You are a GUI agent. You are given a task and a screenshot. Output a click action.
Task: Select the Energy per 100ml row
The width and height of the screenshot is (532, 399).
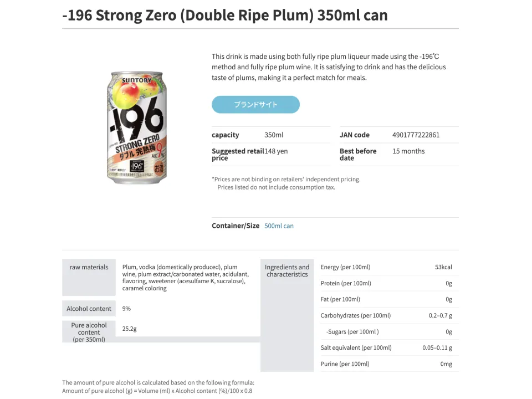point(386,267)
